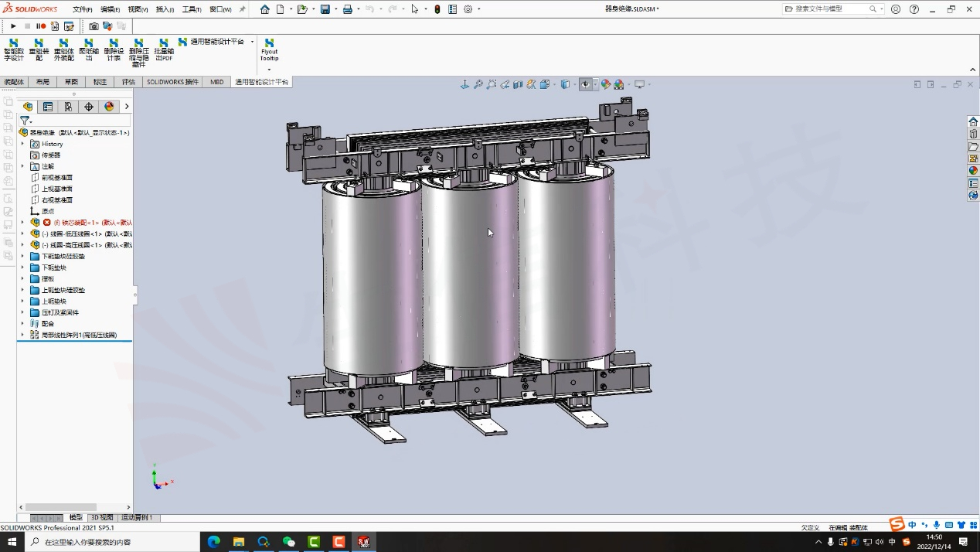The image size is (980, 552).
Task: Click the Open file icon
Action: (301, 9)
